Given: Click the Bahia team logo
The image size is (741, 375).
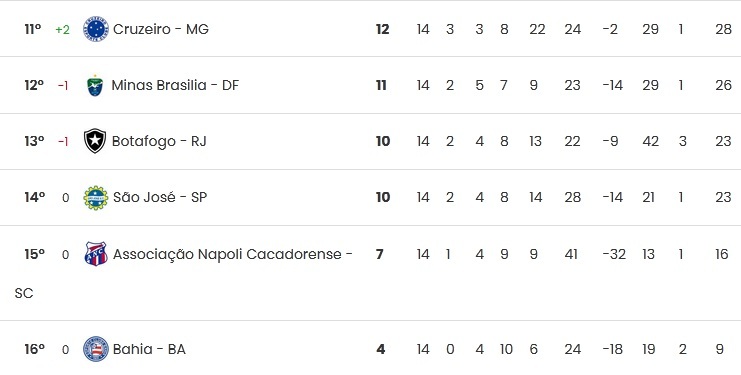Looking at the screenshot, I should click(95, 349).
